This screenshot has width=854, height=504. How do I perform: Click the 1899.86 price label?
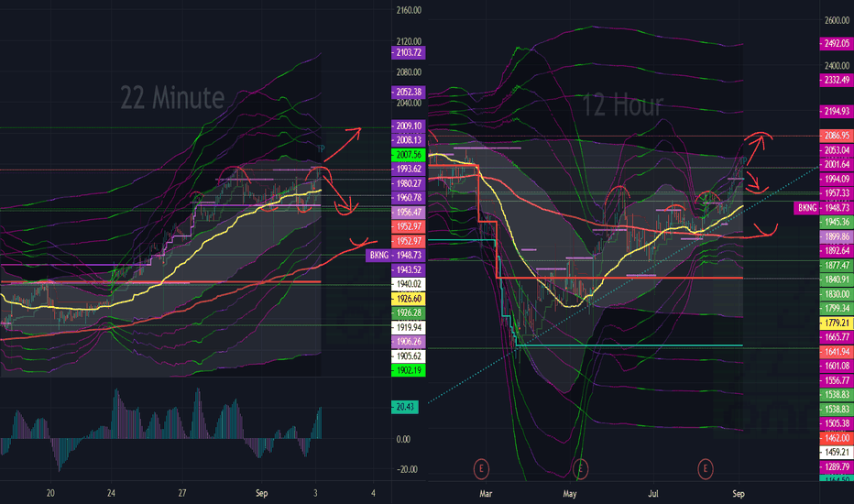(836, 236)
